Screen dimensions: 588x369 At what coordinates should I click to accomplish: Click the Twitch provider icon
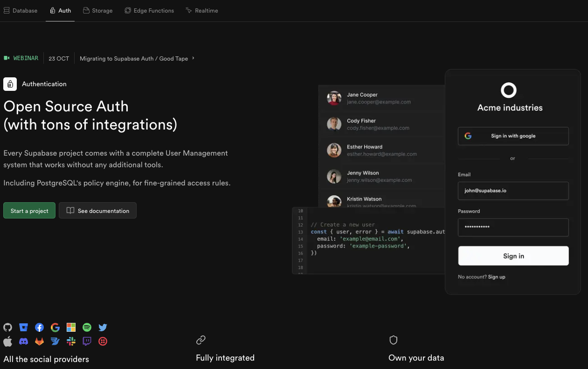(x=87, y=342)
